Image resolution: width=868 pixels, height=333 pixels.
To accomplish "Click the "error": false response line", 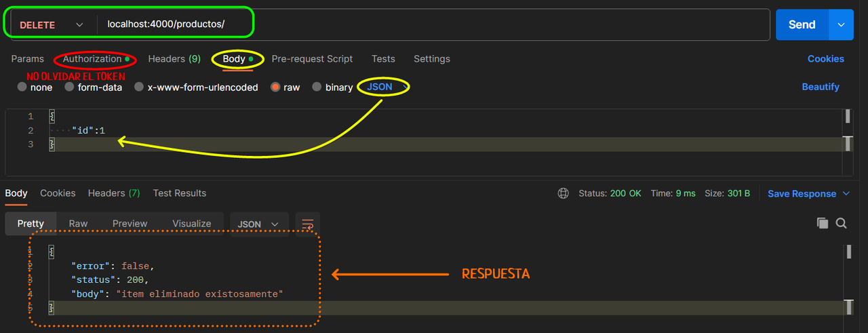I will click(113, 266).
